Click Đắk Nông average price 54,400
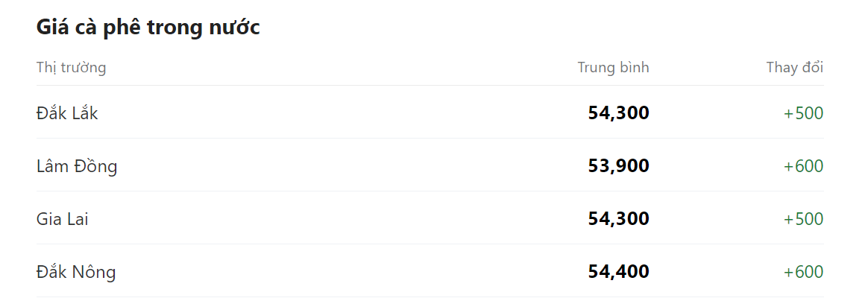The height and width of the screenshot is (298, 868). pyautogui.click(x=618, y=272)
